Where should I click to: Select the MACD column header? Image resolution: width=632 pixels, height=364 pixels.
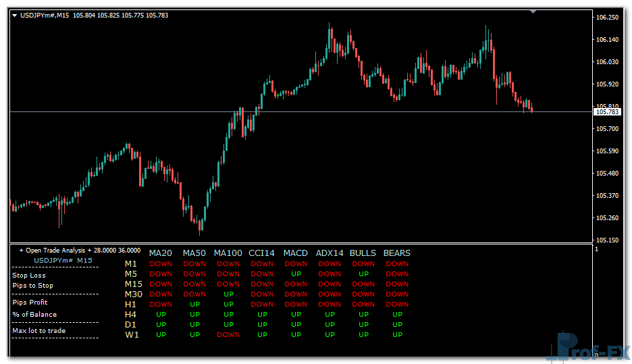[296, 253]
